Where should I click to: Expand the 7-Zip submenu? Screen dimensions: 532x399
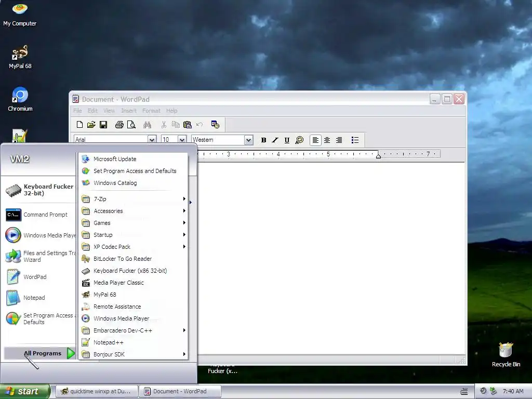pos(133,199)
